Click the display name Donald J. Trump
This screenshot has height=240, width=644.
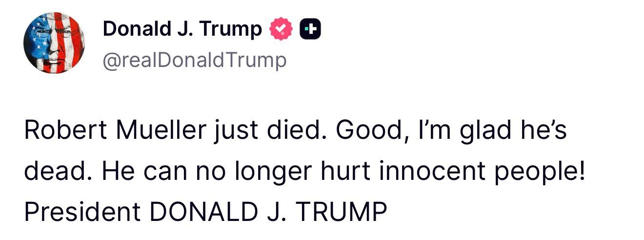[182, 30]
